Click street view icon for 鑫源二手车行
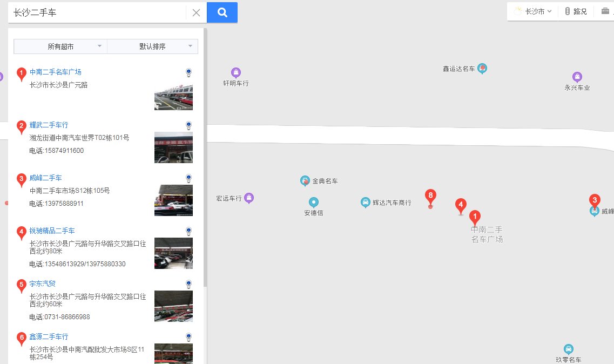 (x=189, y=337)
